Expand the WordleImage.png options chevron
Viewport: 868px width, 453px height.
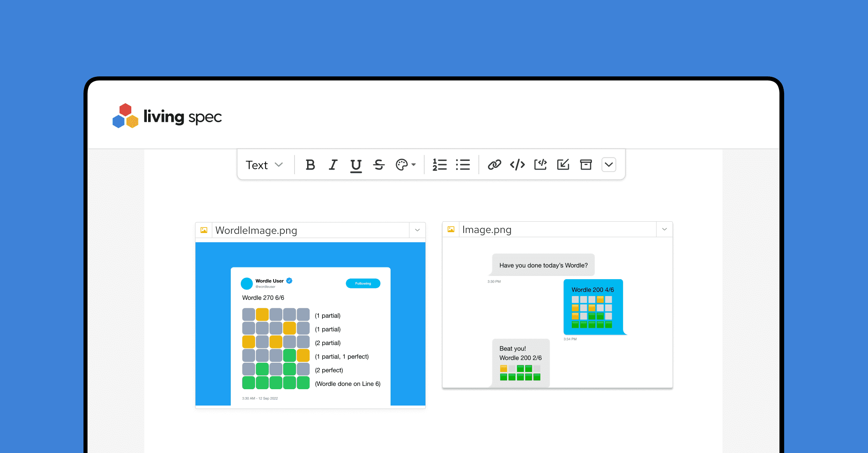coord(417,230)
